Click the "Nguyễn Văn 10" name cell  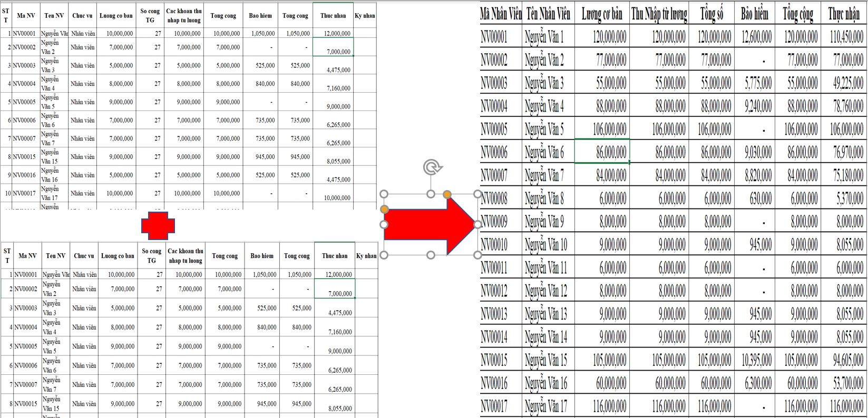coord(546,244)
